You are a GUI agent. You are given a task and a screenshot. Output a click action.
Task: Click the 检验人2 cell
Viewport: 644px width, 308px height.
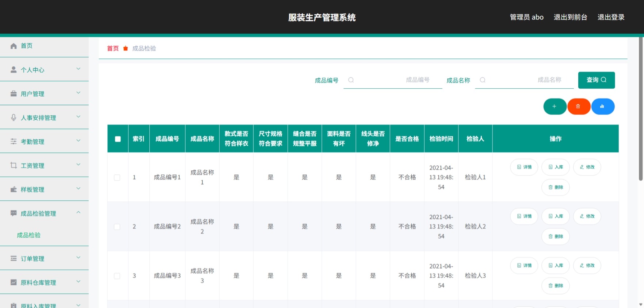[x=475, y=227]
